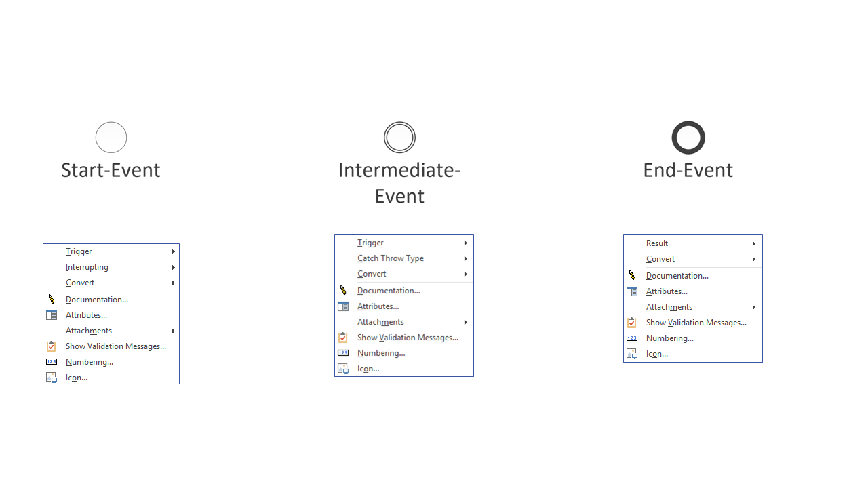Expand Catch Throw Type submenu arrow
The height and width of the screenshot is (488, 868).
(465, 258)
